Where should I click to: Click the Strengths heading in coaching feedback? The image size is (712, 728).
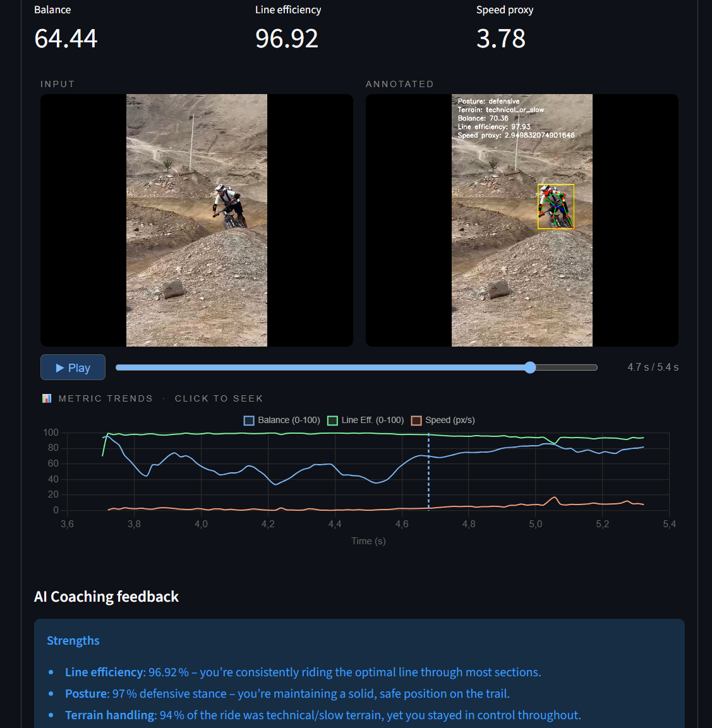[73, 641]
